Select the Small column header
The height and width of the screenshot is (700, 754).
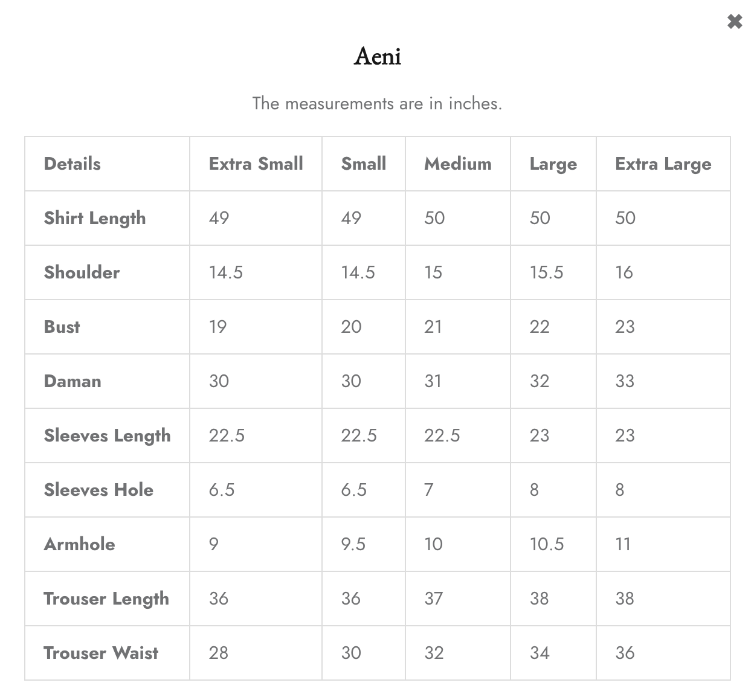point(364,164)
